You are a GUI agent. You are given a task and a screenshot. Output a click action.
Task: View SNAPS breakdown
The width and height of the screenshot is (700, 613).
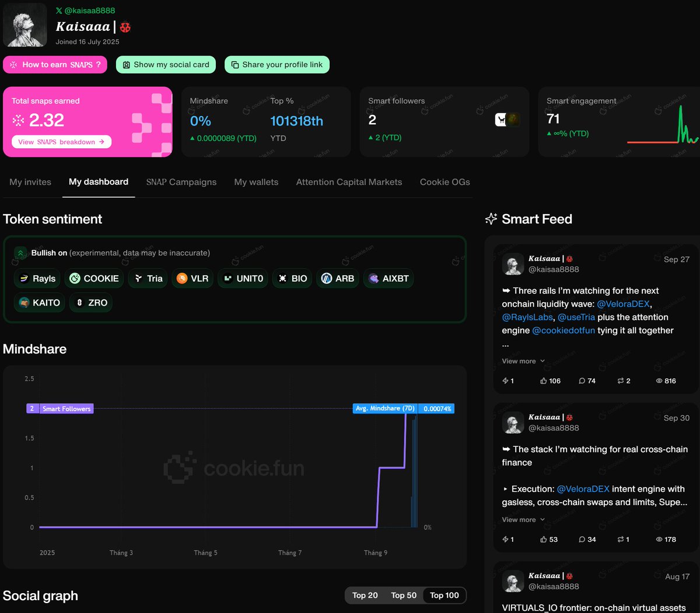pos(61,142)
